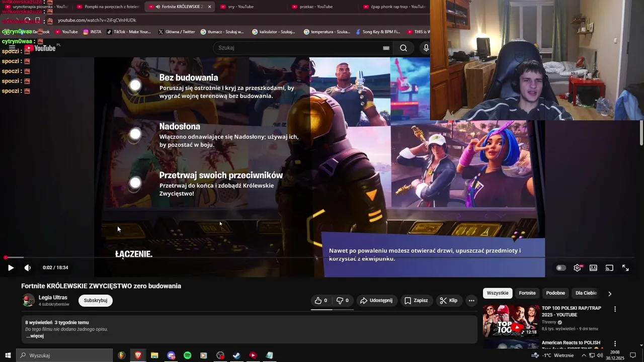644x362 pixels.
Task: Click the Subskrybuj button
Action: pos(96,301)
